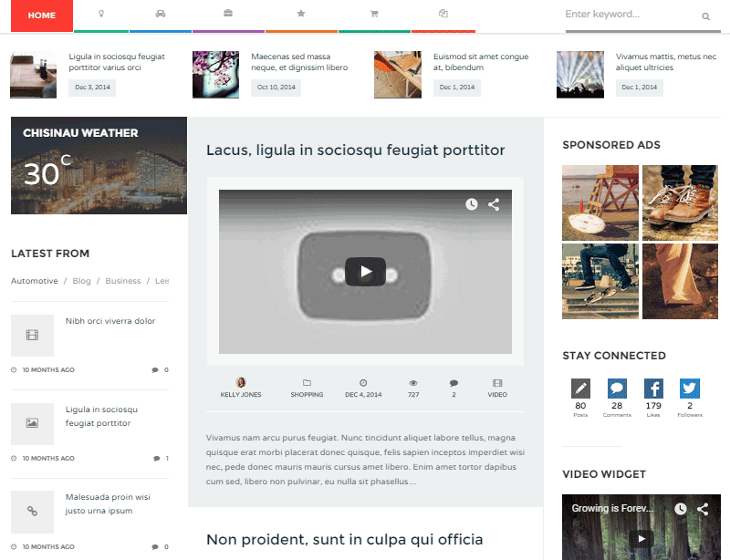Image resolution: width=730 pixels, height=560 pixels.
Task: Click the film icon beside Nibh orci viverra
Action: 32,335
